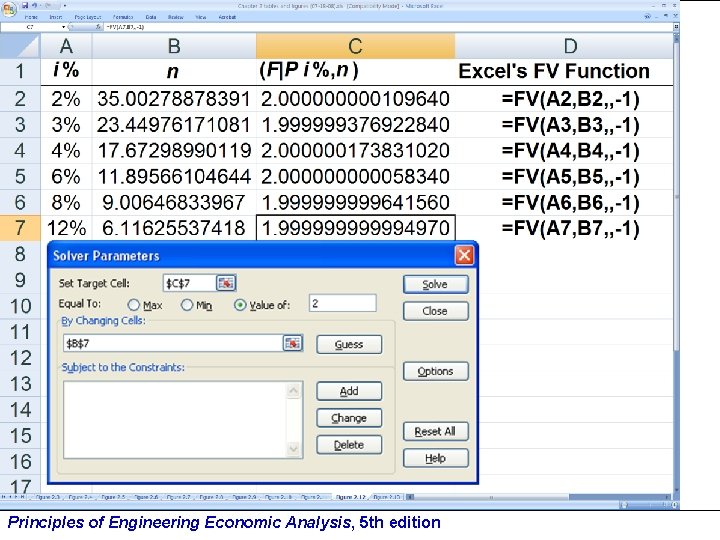Click cell containing 35.00278878391
The width and height of the screenshot is (720, 540).
click(174, 99)
